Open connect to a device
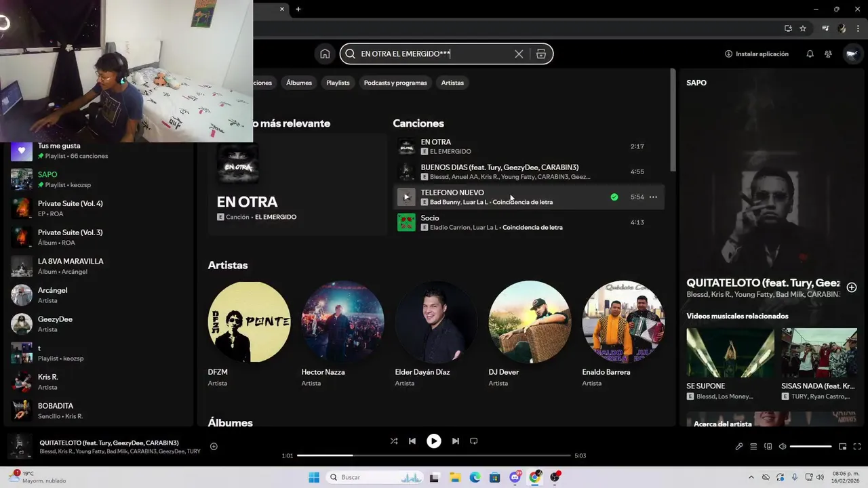Image resolution: width=868 pixels, height=488 pixels. tap(768, 447)
